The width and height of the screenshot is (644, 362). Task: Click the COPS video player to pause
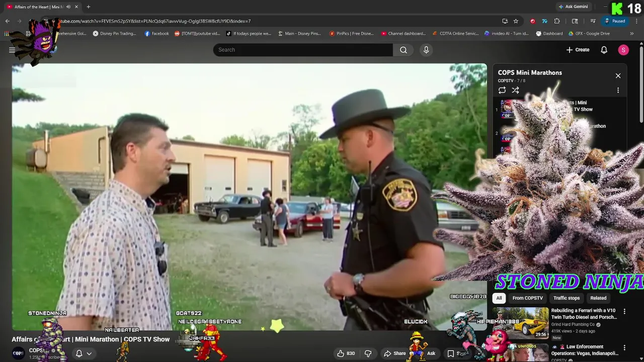tap(249, 196)
